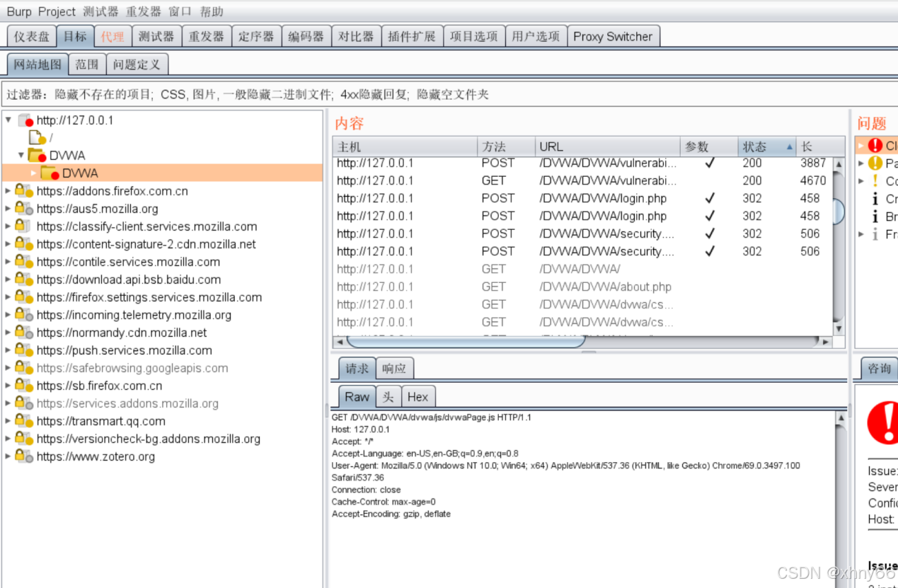Click the lock icon beside incoming.telemetry.mozilla.org
The height and width of the screenshot is (588, 898).
coord(24,315)
